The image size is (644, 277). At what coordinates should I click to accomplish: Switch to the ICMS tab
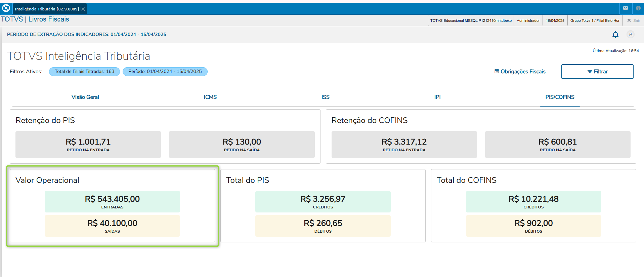point(210,97)
